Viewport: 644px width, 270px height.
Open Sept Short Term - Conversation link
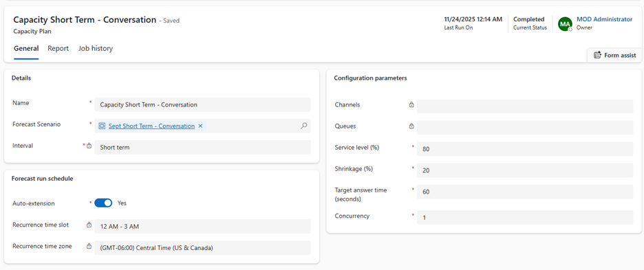(151, 126)
